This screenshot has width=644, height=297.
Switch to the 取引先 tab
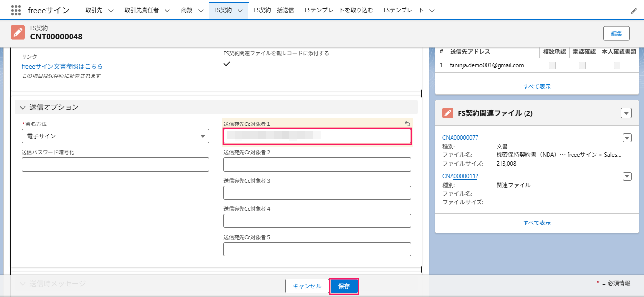[x=94, y=10]
